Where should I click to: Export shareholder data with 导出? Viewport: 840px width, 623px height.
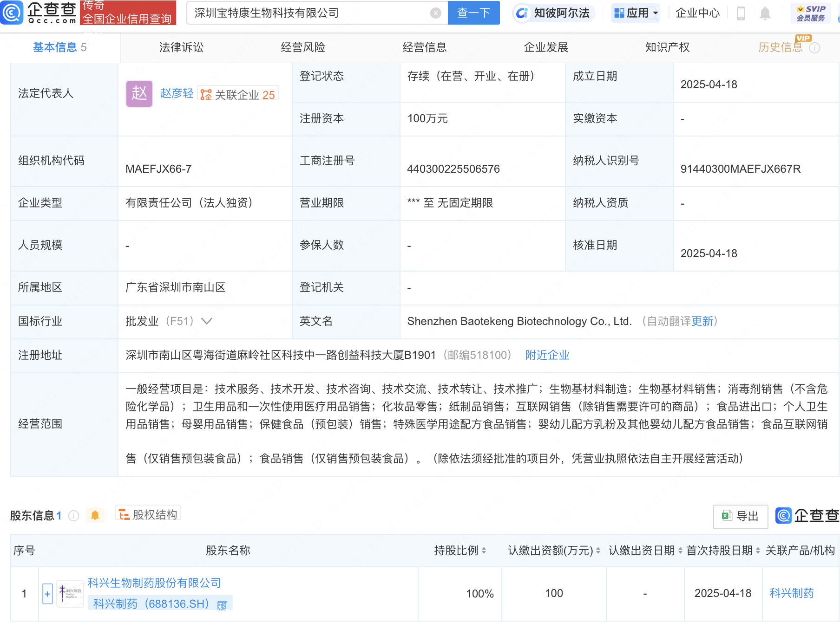click(741, 516)
